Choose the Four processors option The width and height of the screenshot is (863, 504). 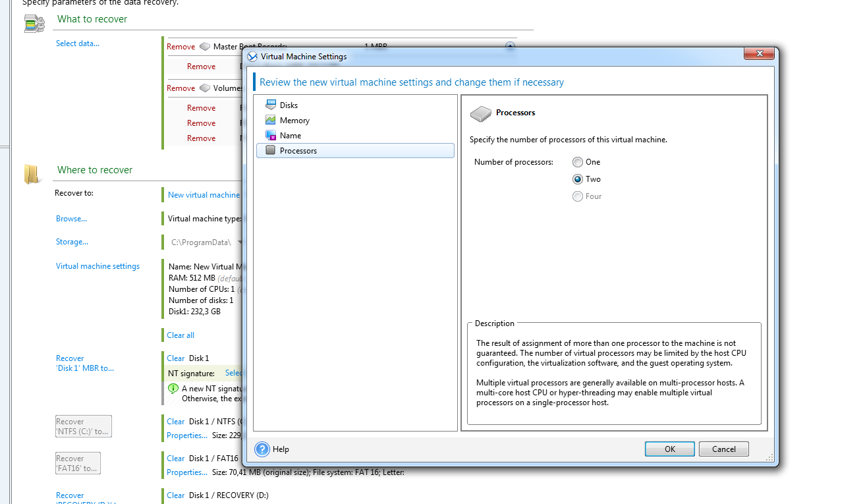click(578, 196)
